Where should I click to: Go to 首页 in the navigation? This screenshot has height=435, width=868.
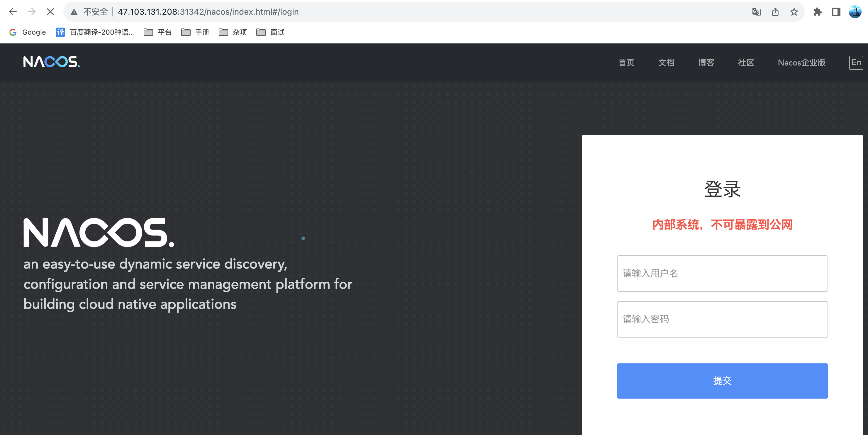click(x=626, y=63)
